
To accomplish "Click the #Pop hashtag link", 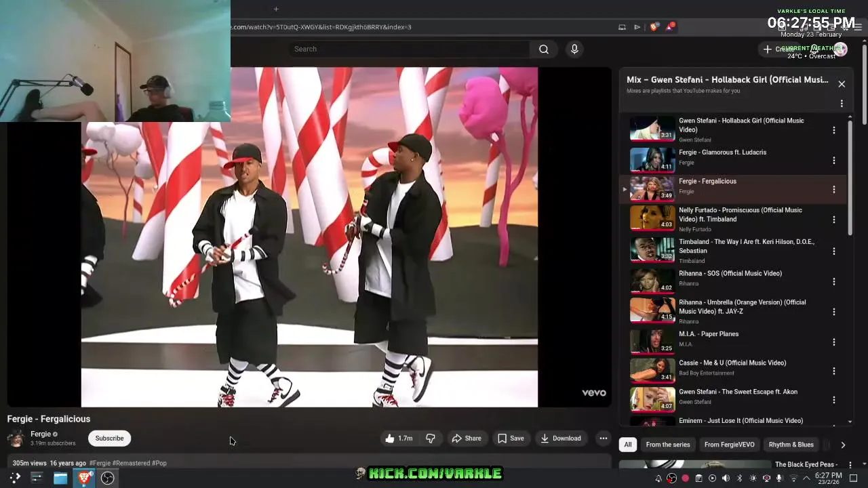I will pos(159,463).
